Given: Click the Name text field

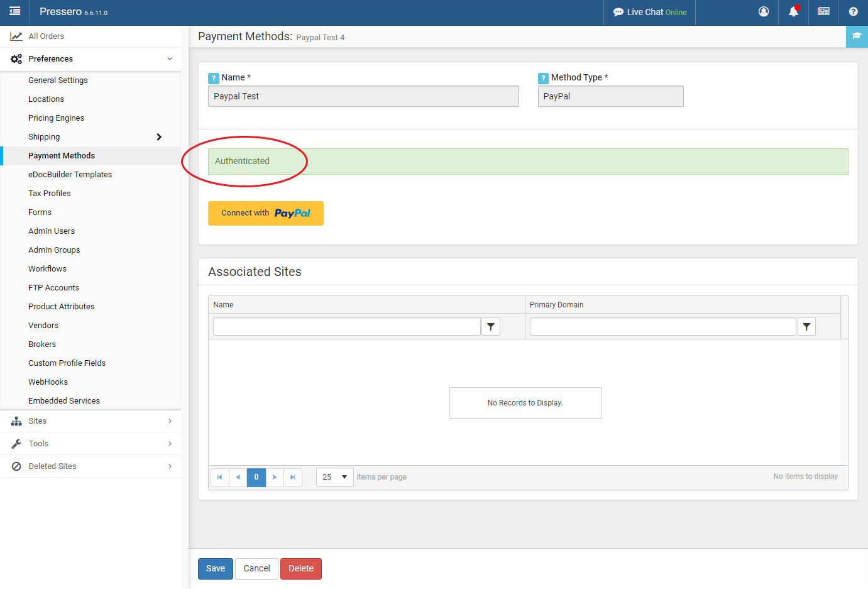Looking at the screenshot, I should (x=363, y=96).
